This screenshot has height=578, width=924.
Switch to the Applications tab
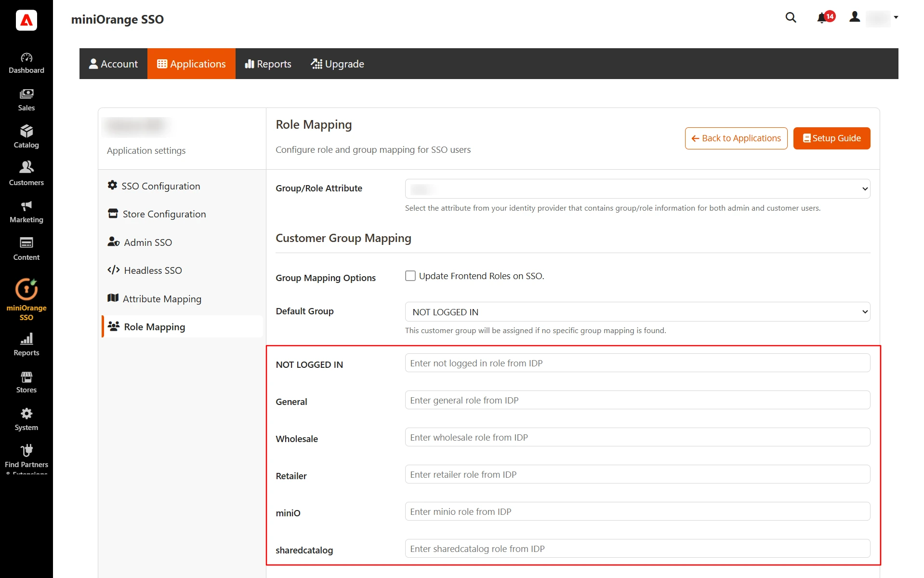coord(191,64)
